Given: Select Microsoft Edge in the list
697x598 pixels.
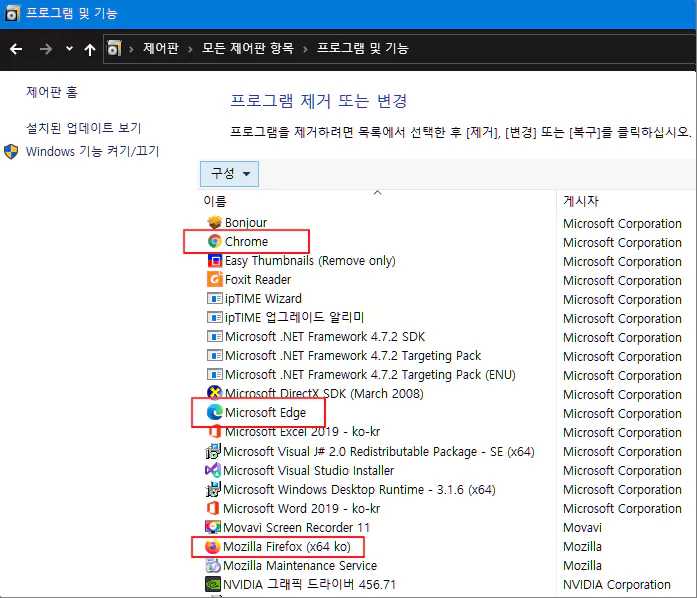Looking at the screenshot, I should click(265, 413).
